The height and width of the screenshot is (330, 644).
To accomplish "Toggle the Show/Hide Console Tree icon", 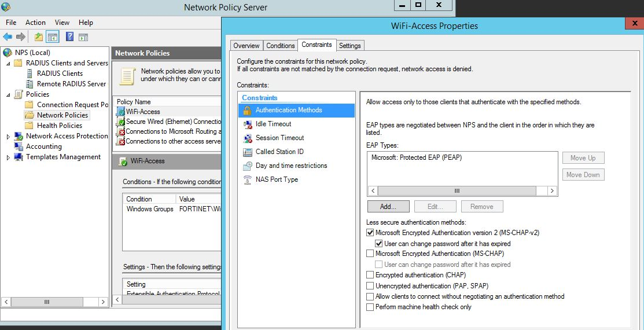I will tap(53, 37).
